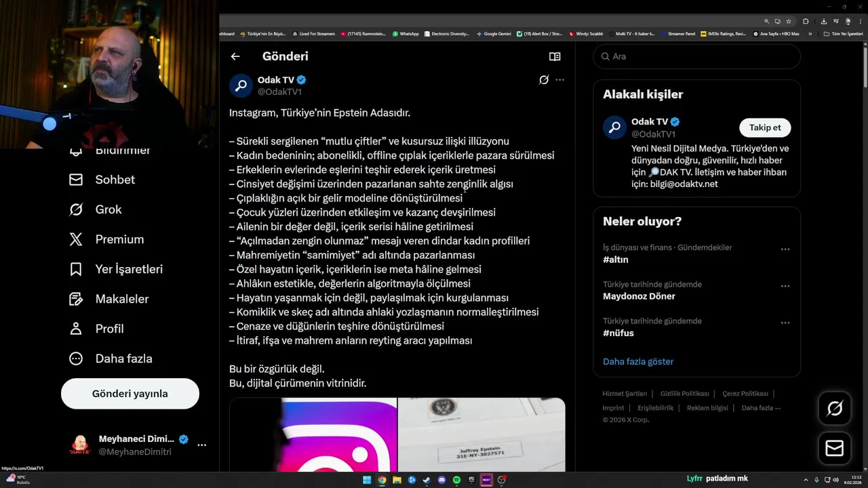Viewport: 868px width, 488px height.
Task: Open the Tüm Yer İşaretleri folder
Action: (x=843, y=33)
